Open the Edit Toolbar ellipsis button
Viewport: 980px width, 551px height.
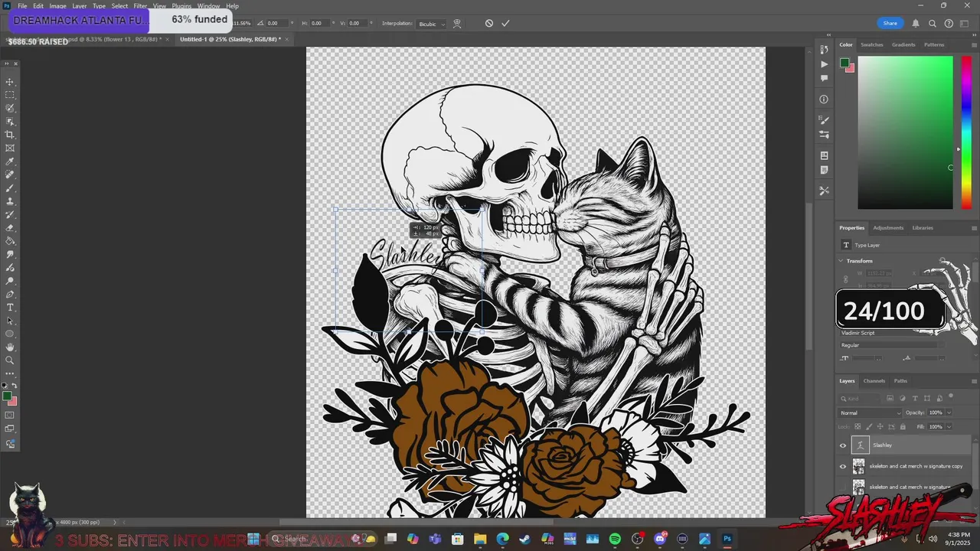click(10, 373)
